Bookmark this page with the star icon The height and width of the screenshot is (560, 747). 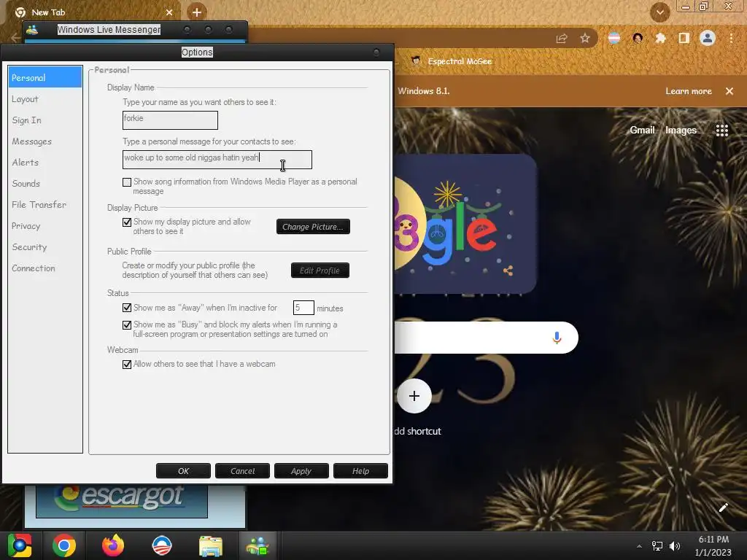585,38
